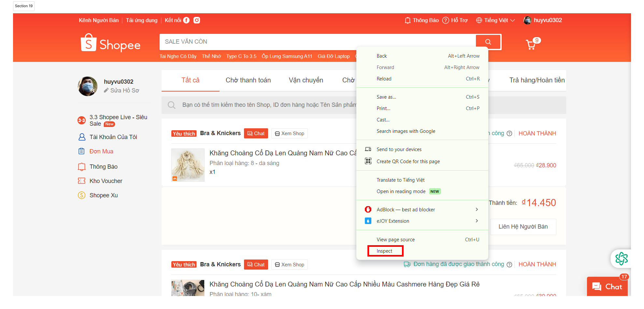This screenshot has width=644, height=309.
Task: Open the floating Chat widget button
Action: (x=607, y=287)
